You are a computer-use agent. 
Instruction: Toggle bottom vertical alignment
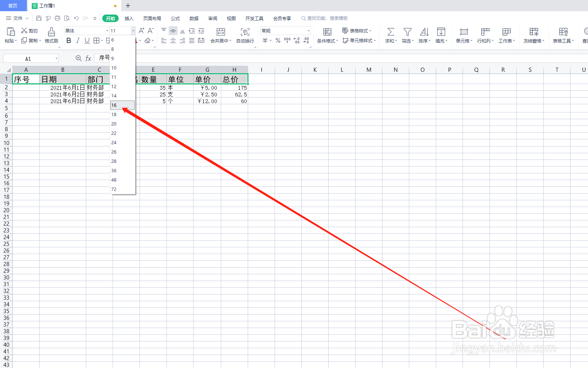(x=182, y=31)
